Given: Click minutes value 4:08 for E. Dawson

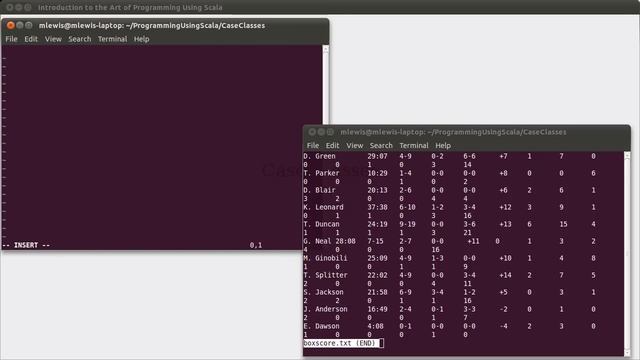Looking at the screenshot, I should click(376, 326).
